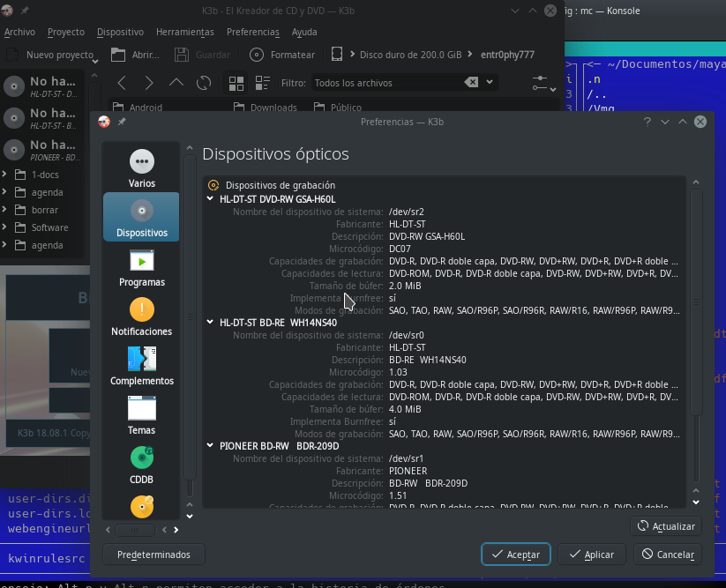Click the Guardar toolbar button
This screenshot has width=726, height=588.
[x=203, y=55]
